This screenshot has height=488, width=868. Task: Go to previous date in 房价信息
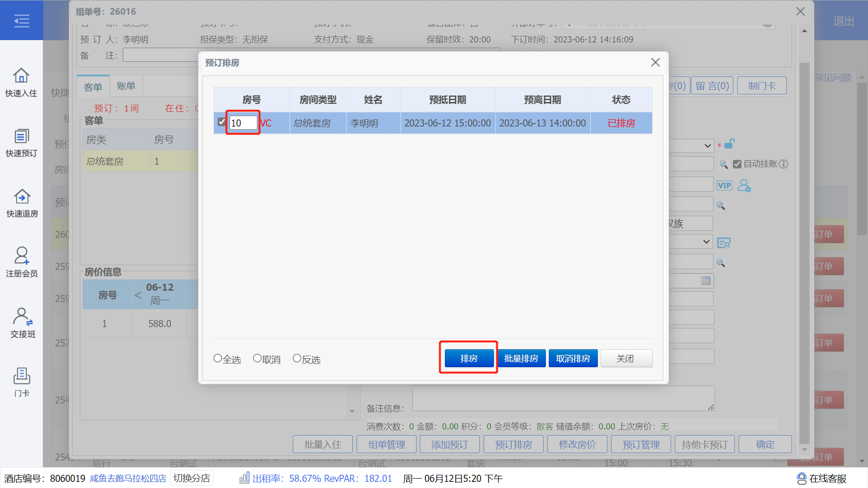pyautogui.click(x=138, y=295)
